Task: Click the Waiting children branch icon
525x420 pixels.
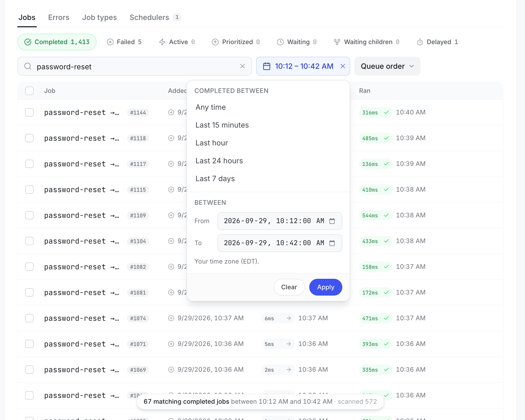Action: (x=337, y=42)
